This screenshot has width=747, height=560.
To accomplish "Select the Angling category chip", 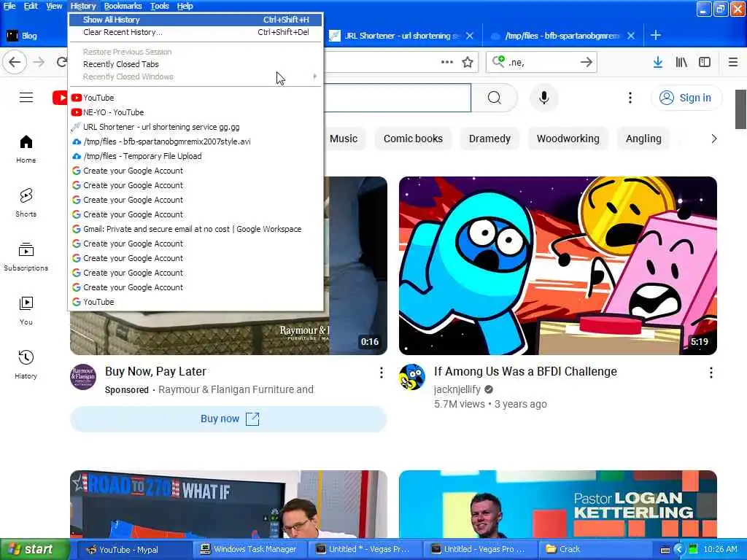I will click(643, 139).
